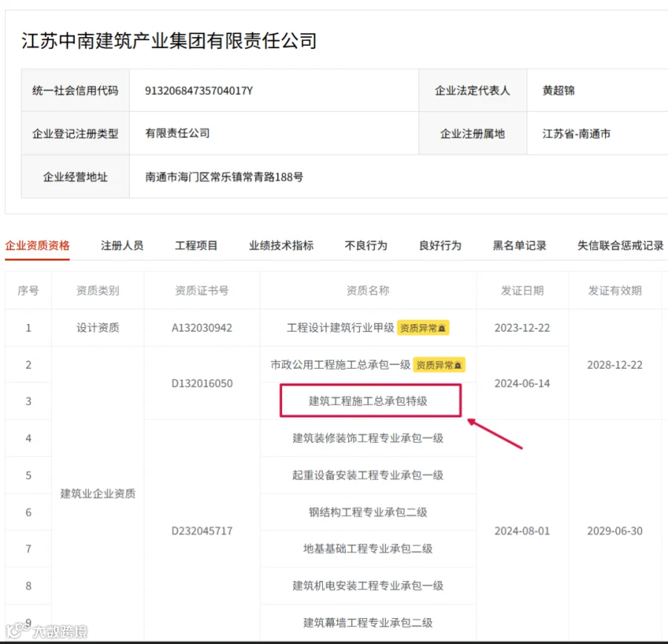Click qualification 建筑幕墙工程专业承包二级
The image size is (668, 644).
pyautogui.click(x=368, y=622)
